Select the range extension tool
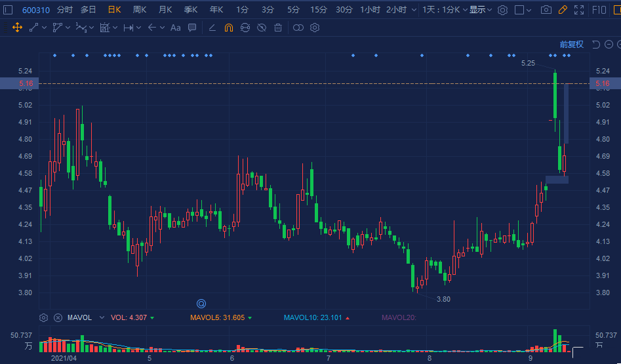Screen dimensions: 621x364 [x=129, y=28]
